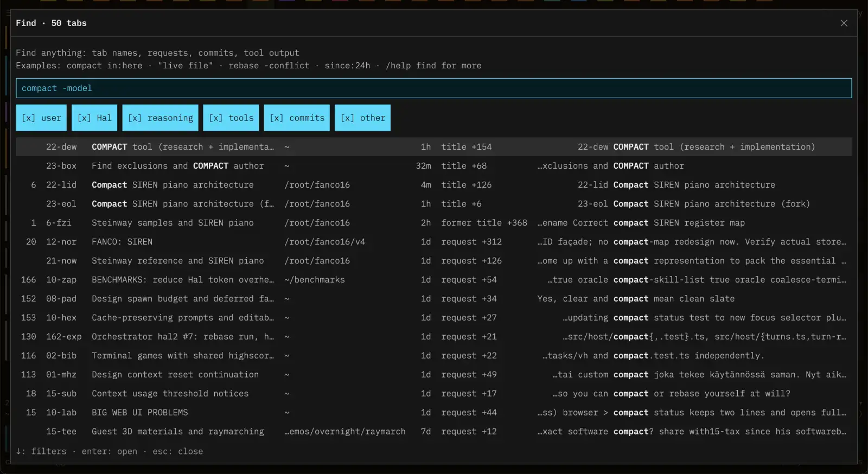Click the 'request +312' match cell
The height and width of the screenshot is (474, 868).
pyautogui.click(x=471, y=242)
